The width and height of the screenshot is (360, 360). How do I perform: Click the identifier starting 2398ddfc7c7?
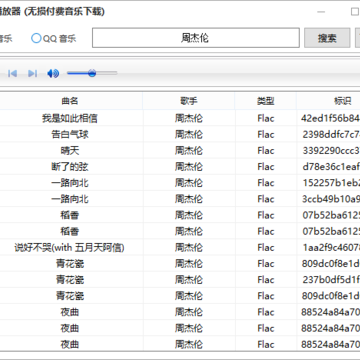[331, 134]
